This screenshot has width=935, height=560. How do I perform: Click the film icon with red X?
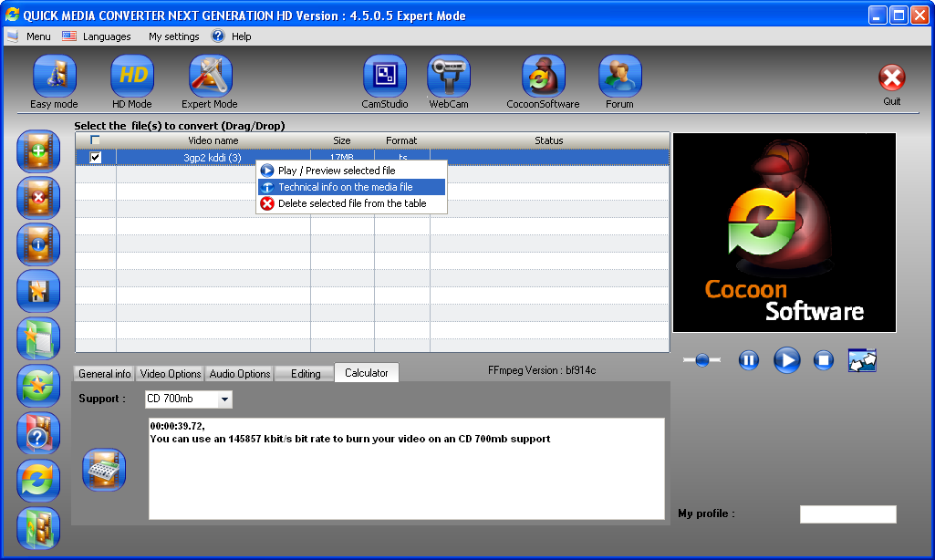coord(38,197)
